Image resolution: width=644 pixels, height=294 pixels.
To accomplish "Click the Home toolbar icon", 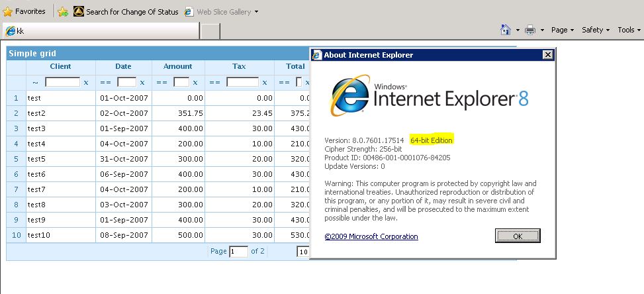I will click(506, 30).
